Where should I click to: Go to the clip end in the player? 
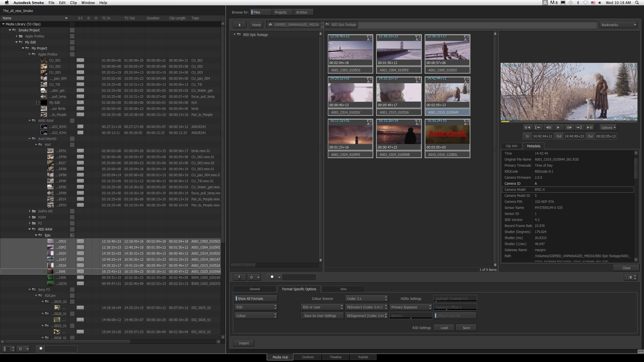[589, 127]
